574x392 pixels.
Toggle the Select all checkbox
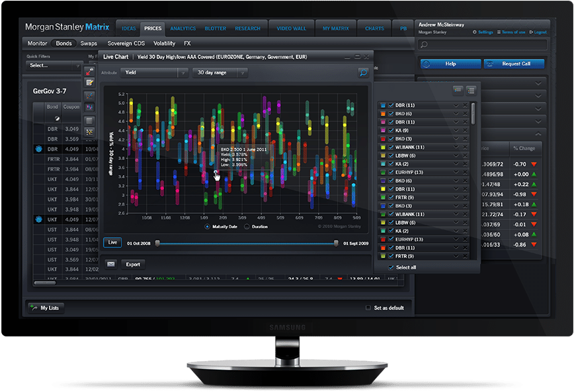391,267
